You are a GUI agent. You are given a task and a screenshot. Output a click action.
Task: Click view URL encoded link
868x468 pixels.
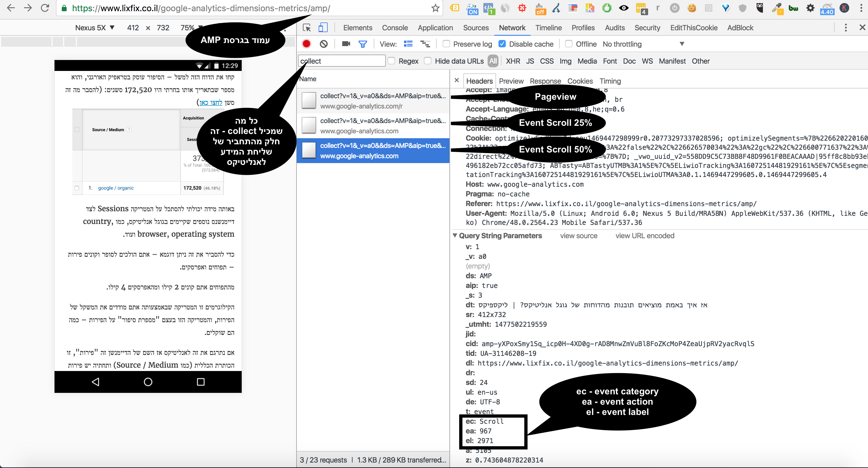pos(644,236)
